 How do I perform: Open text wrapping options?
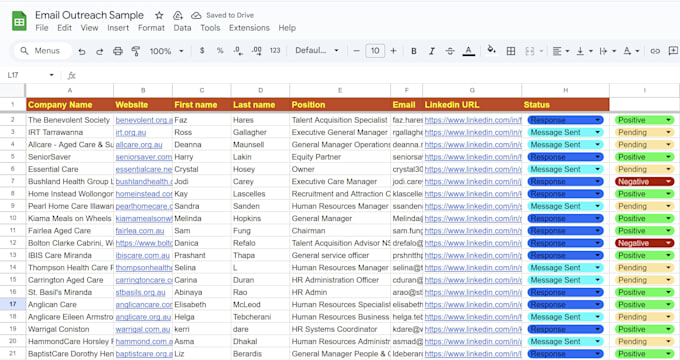coord(608,51)
